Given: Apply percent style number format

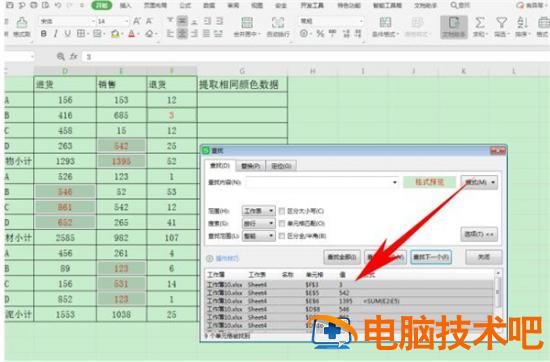Looking at the screenshot, I should tap(320, 34).
